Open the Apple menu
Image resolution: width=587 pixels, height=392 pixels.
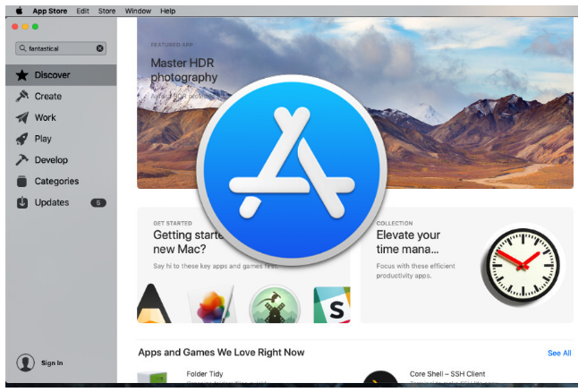pyautogui.click(x=19, y=11)
